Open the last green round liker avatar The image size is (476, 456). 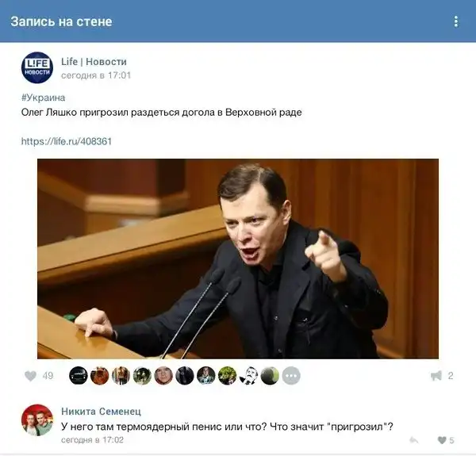coord(270,376)
